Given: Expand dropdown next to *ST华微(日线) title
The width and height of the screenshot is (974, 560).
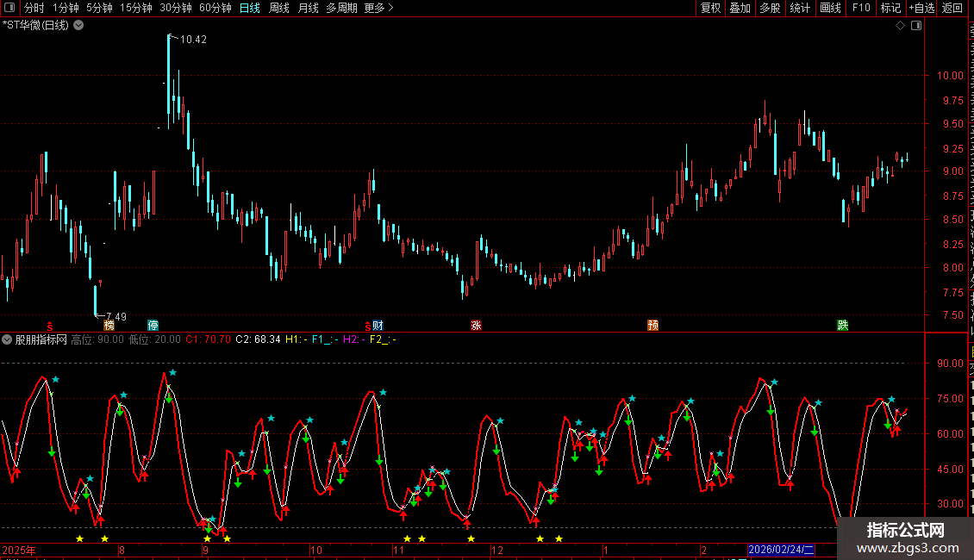Looking at the screenshot, I should (79, 26).
